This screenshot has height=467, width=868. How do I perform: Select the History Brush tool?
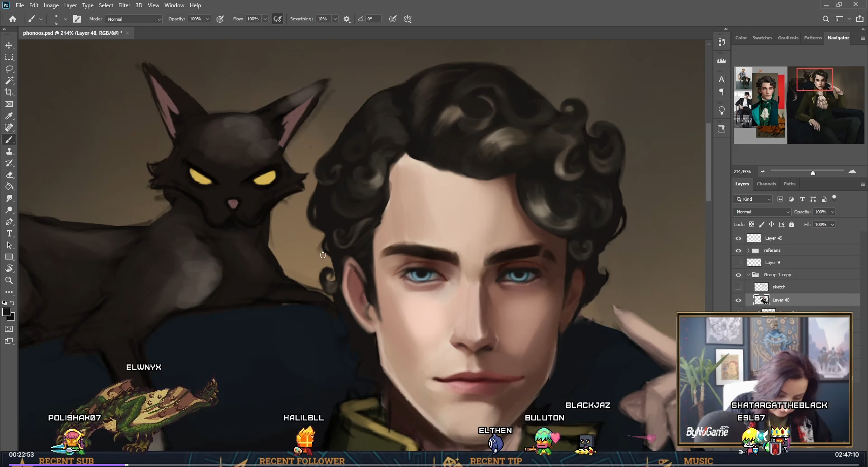tap(9, 163)
